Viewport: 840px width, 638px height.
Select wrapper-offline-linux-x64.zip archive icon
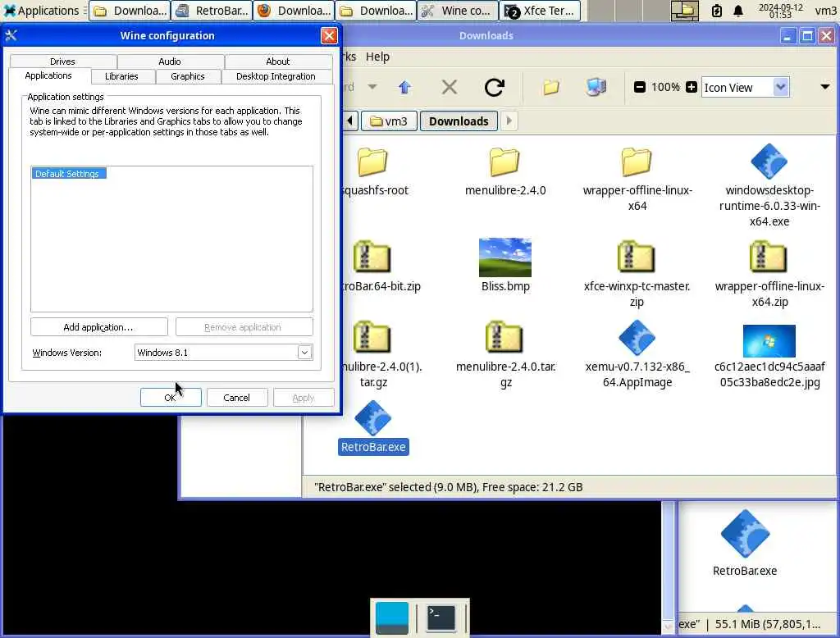[x=769, y=257]
